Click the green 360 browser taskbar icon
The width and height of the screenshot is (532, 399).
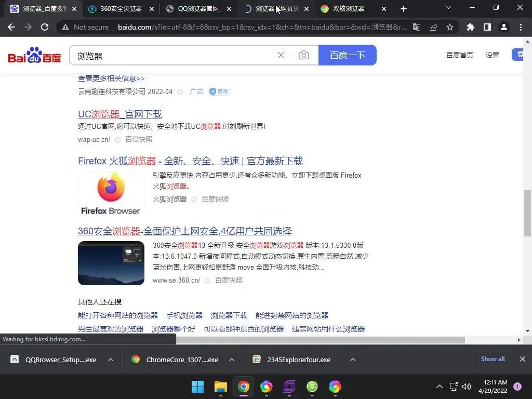point(312,387)
